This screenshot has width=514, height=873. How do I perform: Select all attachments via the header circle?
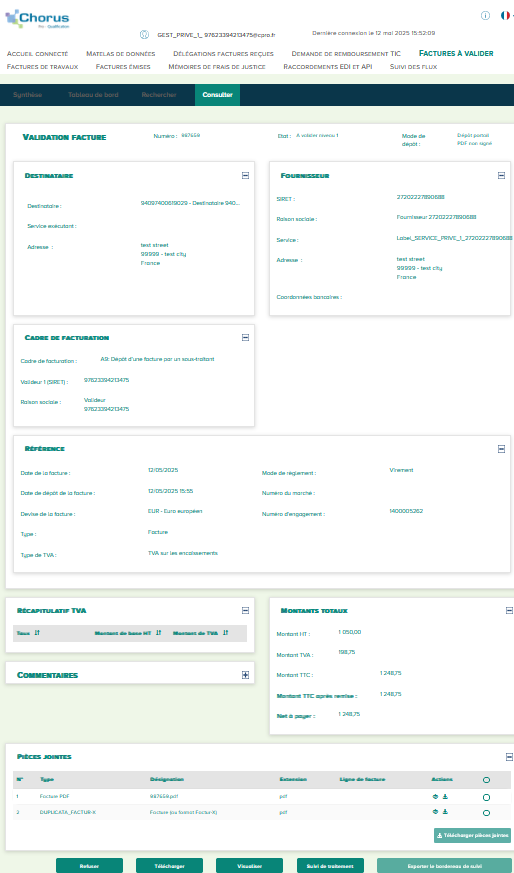click(x=486, y=780)
